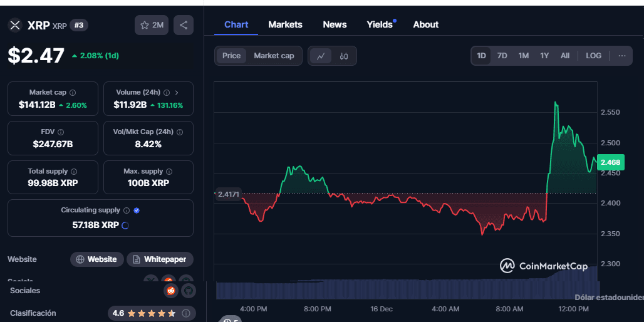The height and width of the screenshot is (322, 644).
Task: Switch to line chart icon
Action: (x=321, y=56)
